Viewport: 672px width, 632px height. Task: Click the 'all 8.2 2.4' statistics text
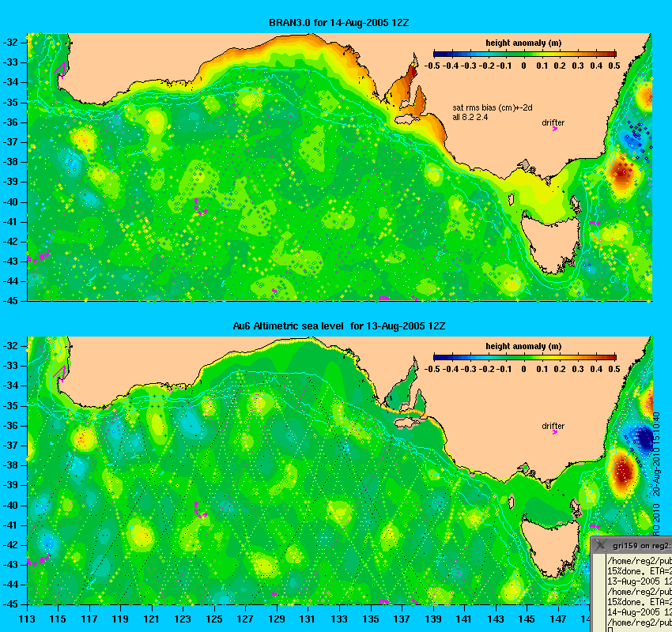[470, 118]
